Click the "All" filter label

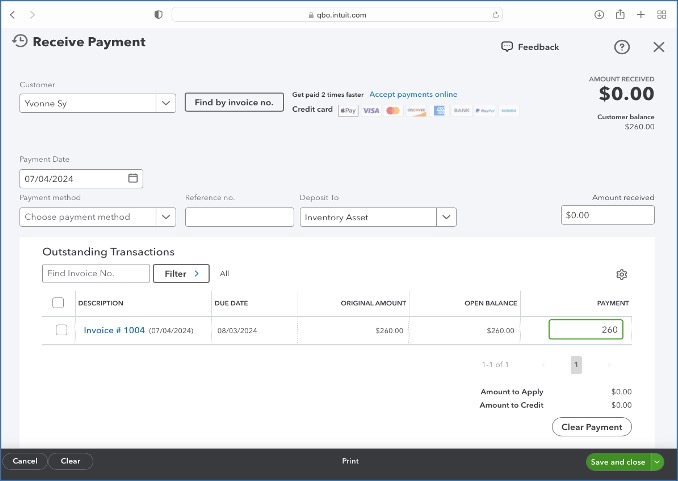click(224, 273)
